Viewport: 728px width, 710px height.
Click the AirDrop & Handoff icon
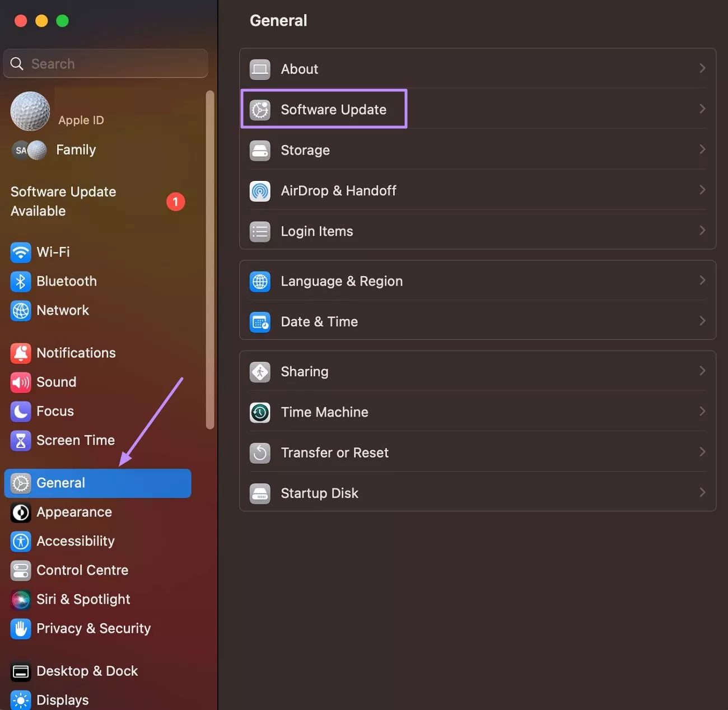coord(260,191)
